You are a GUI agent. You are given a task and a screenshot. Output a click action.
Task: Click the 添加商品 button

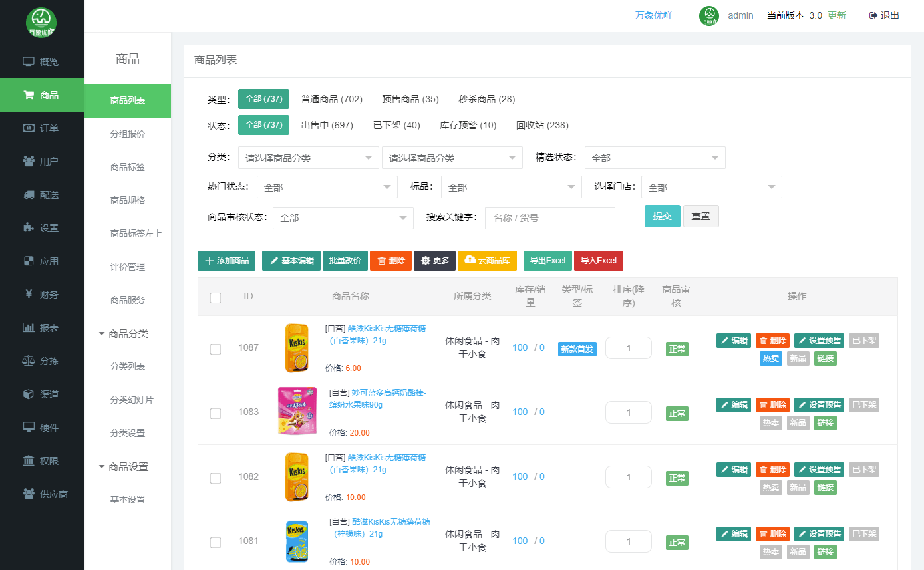pos(226,261)
